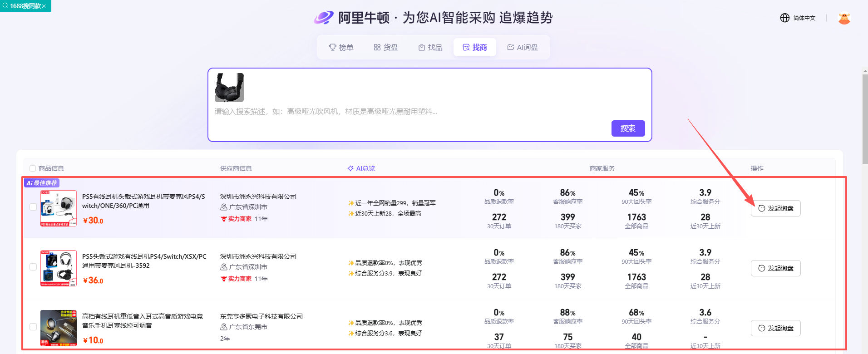Open 深圳市洲永兴科技有限公司 in first row
868x354 pixels.
[258, 197]
